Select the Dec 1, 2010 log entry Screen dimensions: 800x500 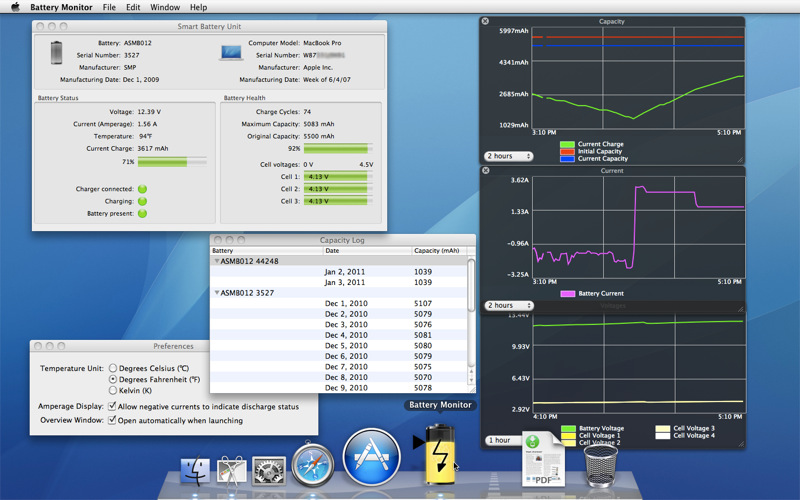tap(339, 303)
